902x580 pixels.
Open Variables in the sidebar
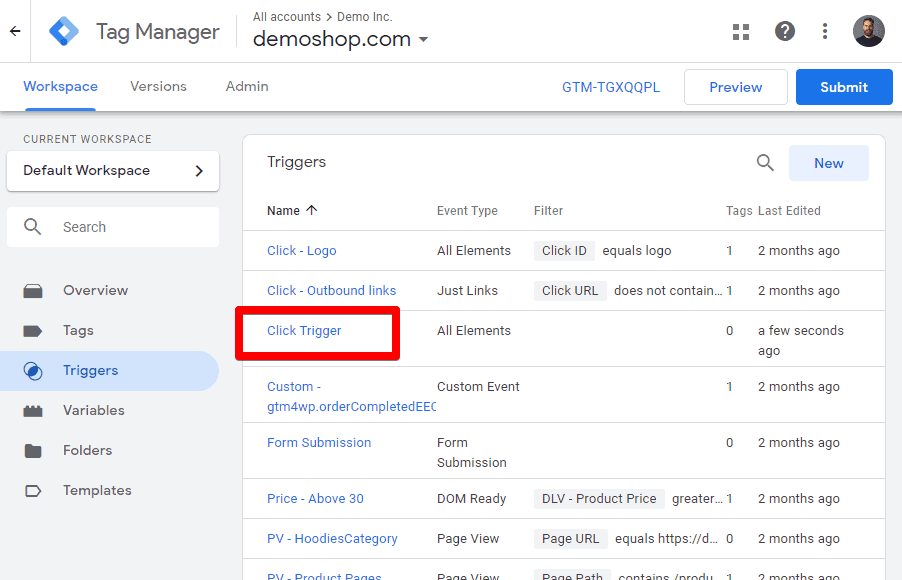point(93,410)
